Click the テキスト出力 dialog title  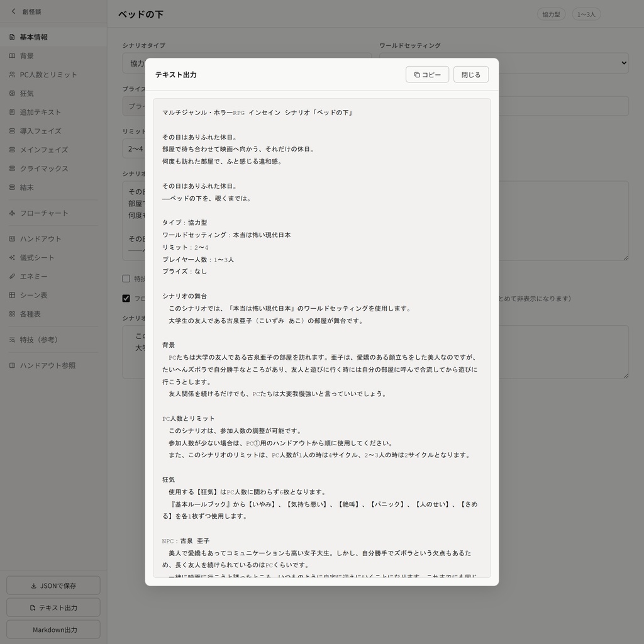coord(176,75)
